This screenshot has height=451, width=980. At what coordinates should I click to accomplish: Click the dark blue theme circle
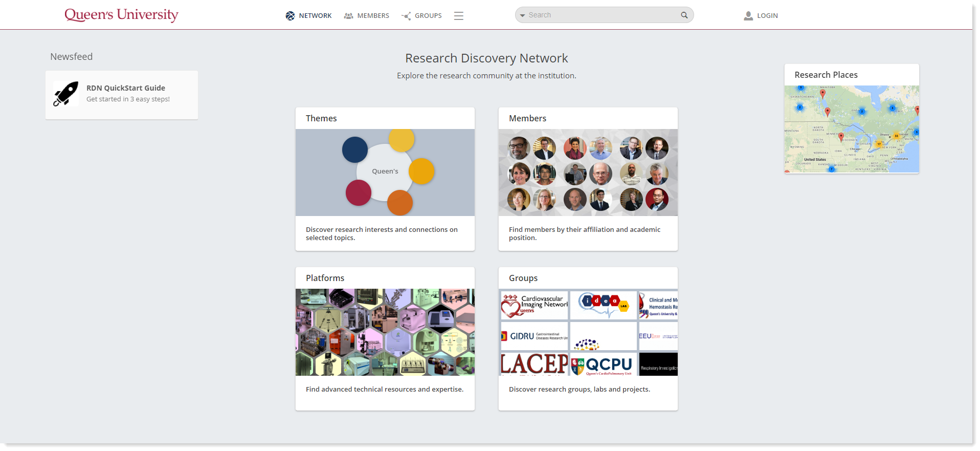click(355, 149)
